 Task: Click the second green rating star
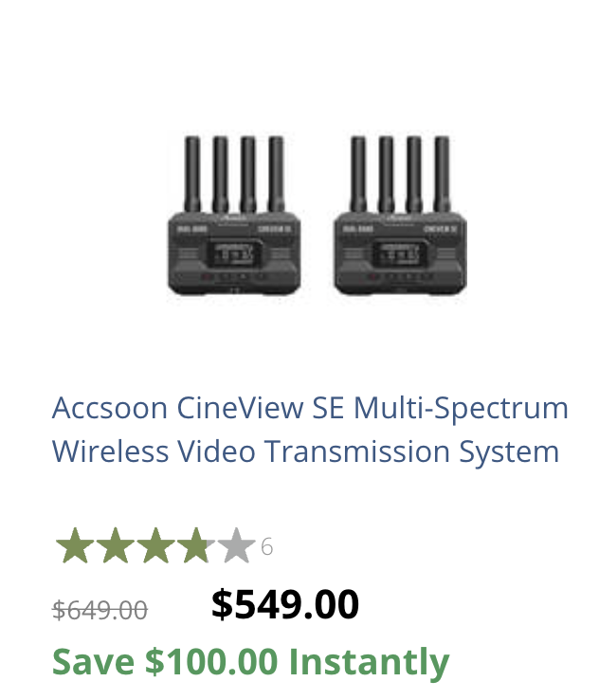[115, 546]
